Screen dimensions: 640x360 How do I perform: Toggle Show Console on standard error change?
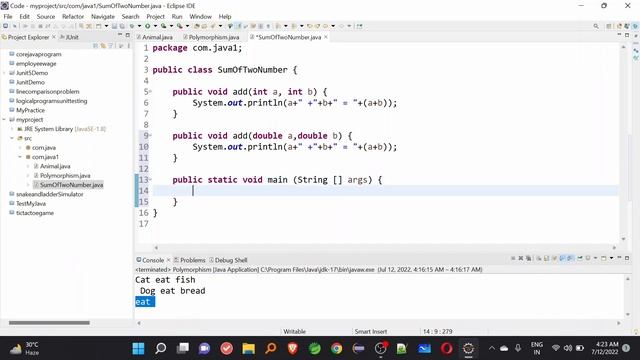point(570,258)
